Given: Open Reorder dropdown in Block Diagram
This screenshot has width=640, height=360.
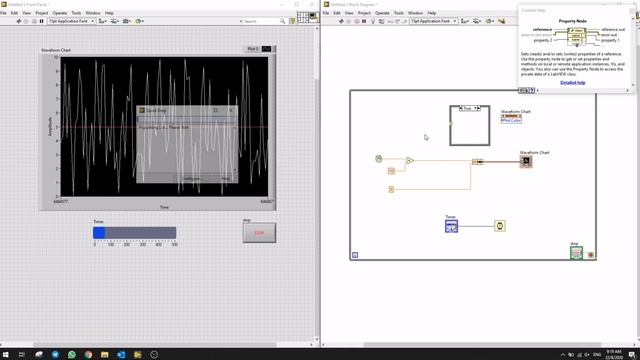Looking at the screenshot, I should tap(489, 21).
